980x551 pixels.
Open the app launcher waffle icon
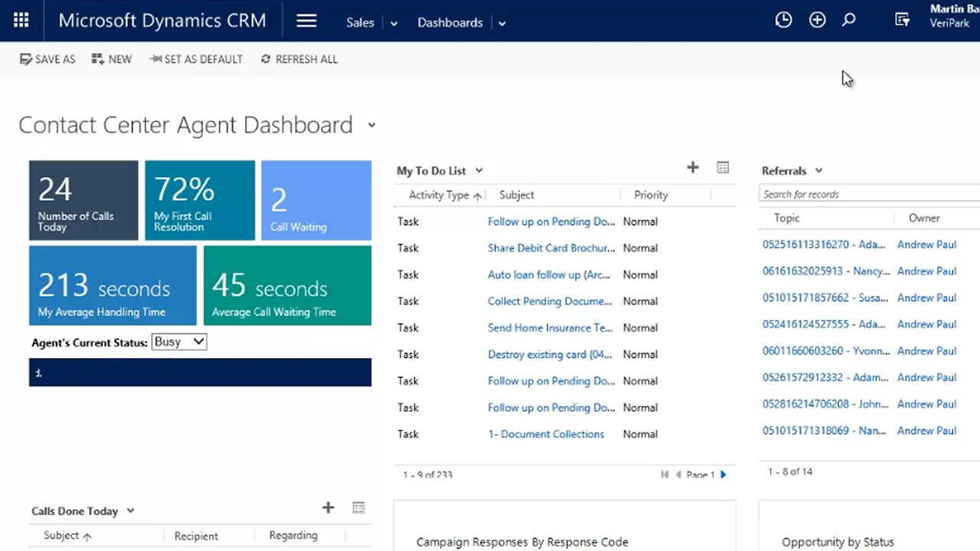tap(21, 21)
